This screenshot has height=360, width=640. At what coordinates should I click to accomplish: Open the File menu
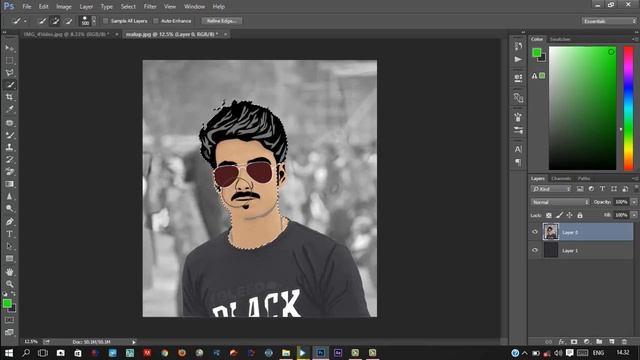point(27,7)
